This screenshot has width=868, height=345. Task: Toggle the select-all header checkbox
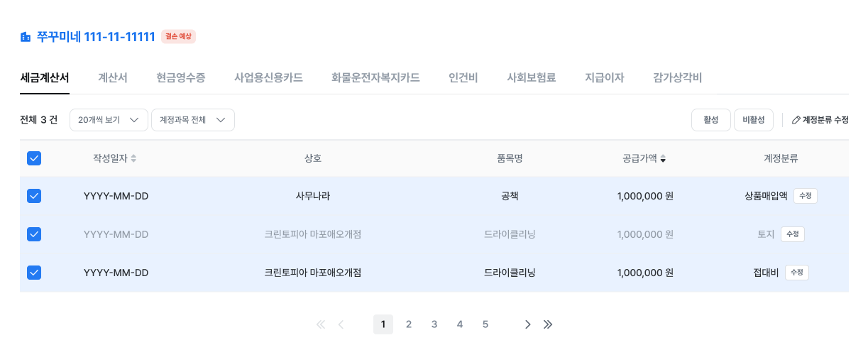[34, 158]
